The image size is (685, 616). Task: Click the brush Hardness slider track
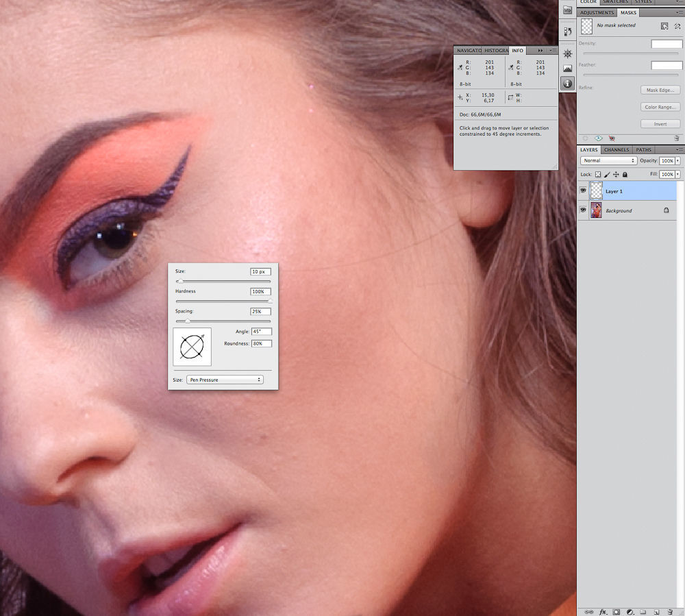[x=223, y=301]
